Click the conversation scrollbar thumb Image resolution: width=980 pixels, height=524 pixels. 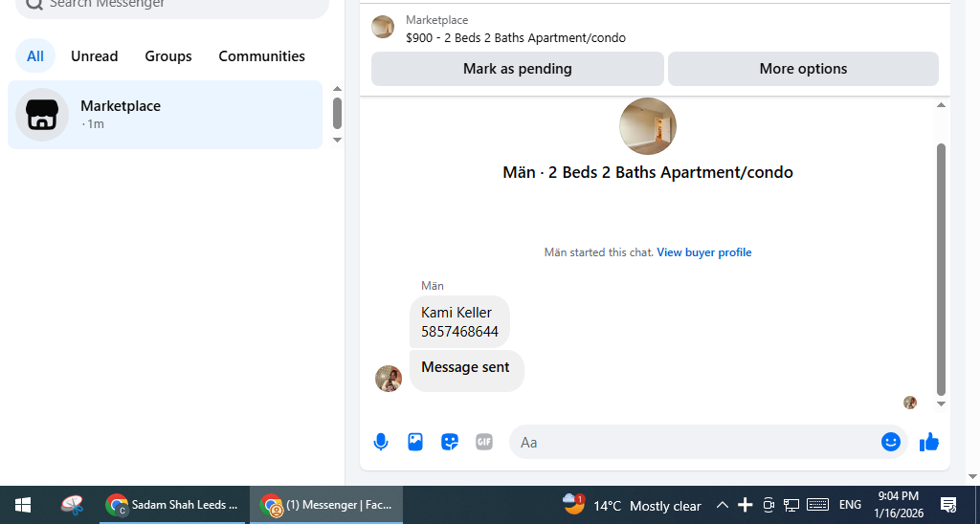[x=942, y=270]
